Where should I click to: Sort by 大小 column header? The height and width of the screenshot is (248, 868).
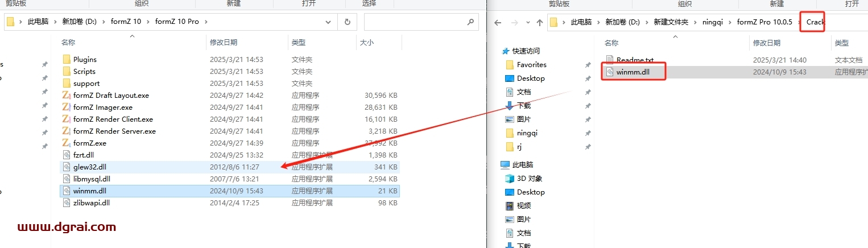[x=366, y=42]
